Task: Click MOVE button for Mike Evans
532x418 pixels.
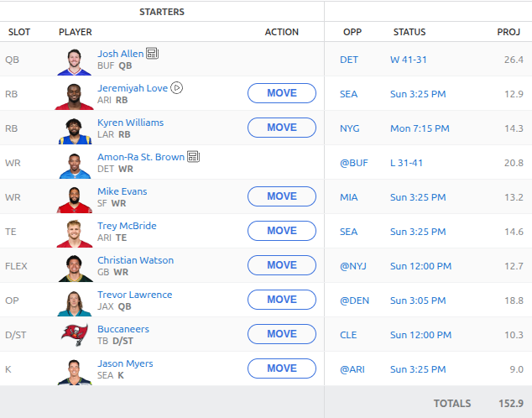Action: pyautogui.click(x=282, y=196)
